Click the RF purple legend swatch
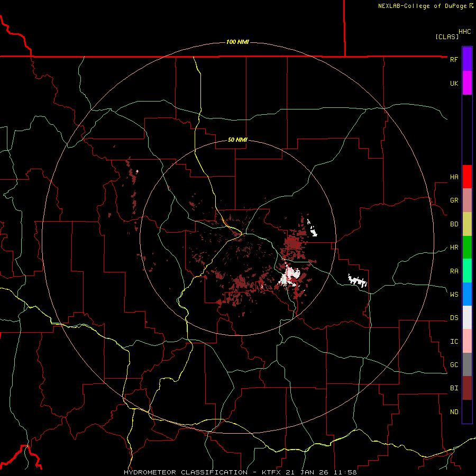 click(x=467, y=59)
